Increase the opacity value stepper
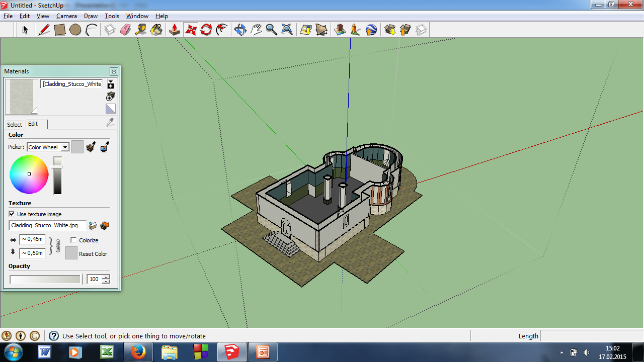 pos(106,277)
